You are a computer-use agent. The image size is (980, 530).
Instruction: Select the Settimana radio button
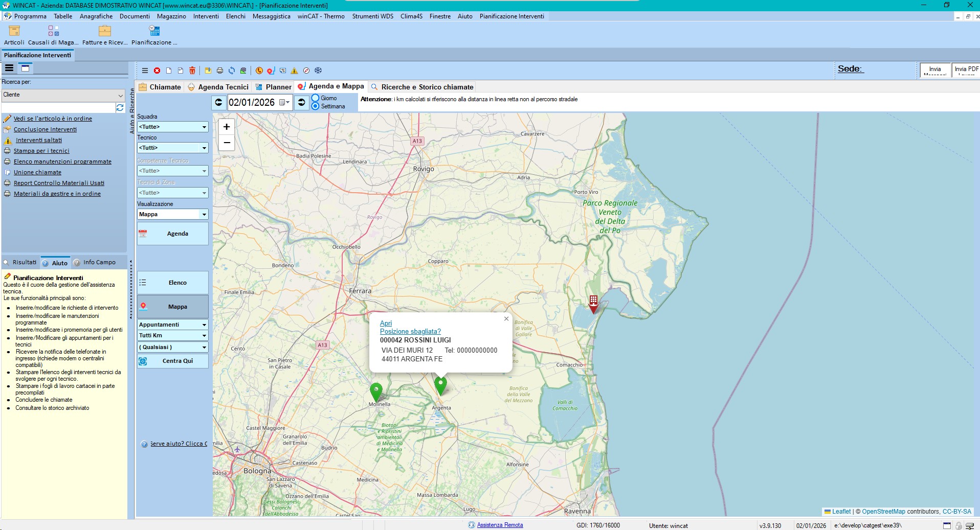coord(316,106)
